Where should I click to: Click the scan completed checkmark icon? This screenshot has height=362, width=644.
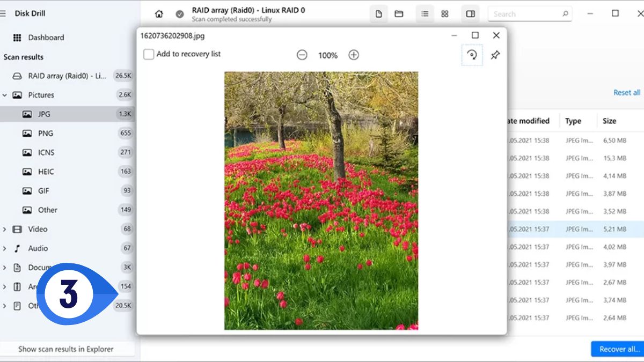[180, 14]
